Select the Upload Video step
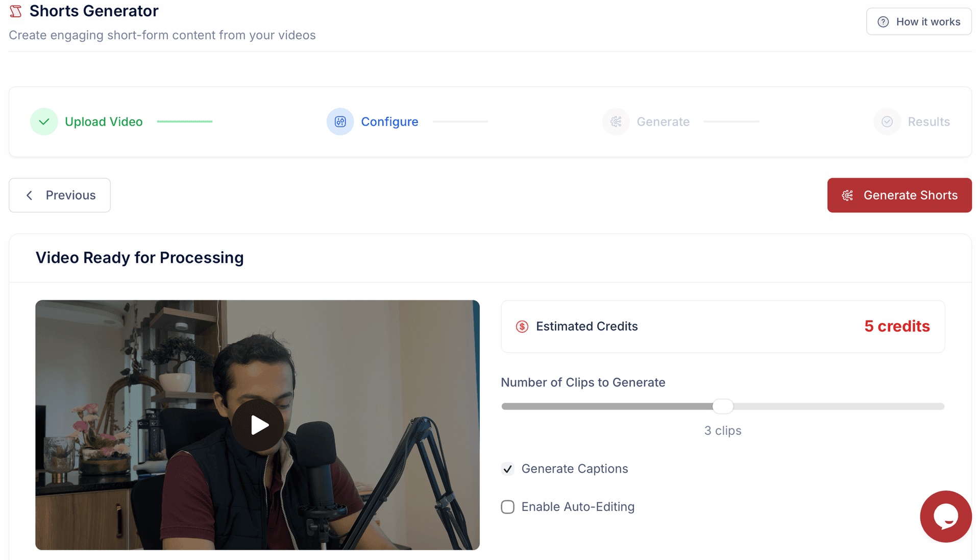 [x=104, y=122]
